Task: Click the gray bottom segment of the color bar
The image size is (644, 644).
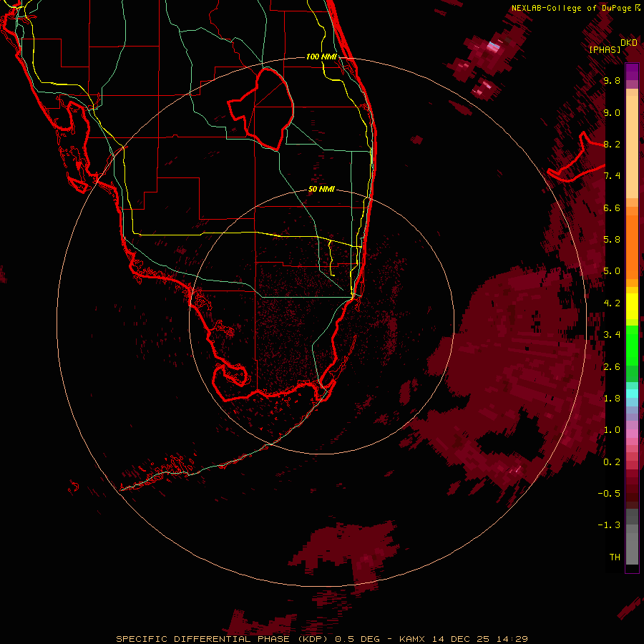Action: (x=632, y=538)
